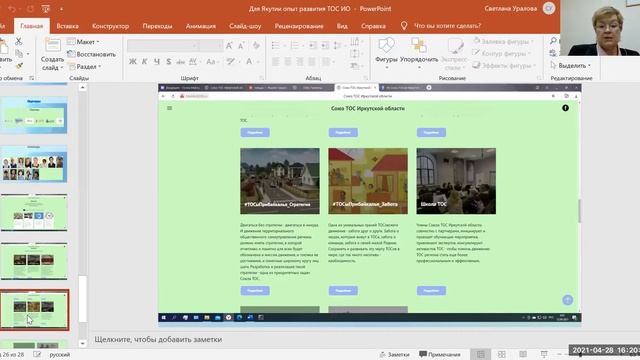
Task: Click the lightbulb tell-me icon
Action: pyautogui.click(x=404, y=26)
